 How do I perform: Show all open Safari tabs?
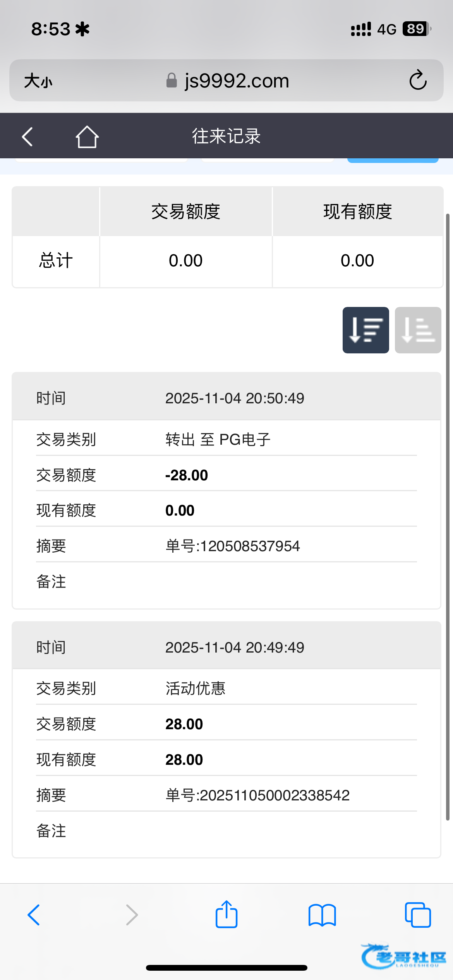coord(417,915)
